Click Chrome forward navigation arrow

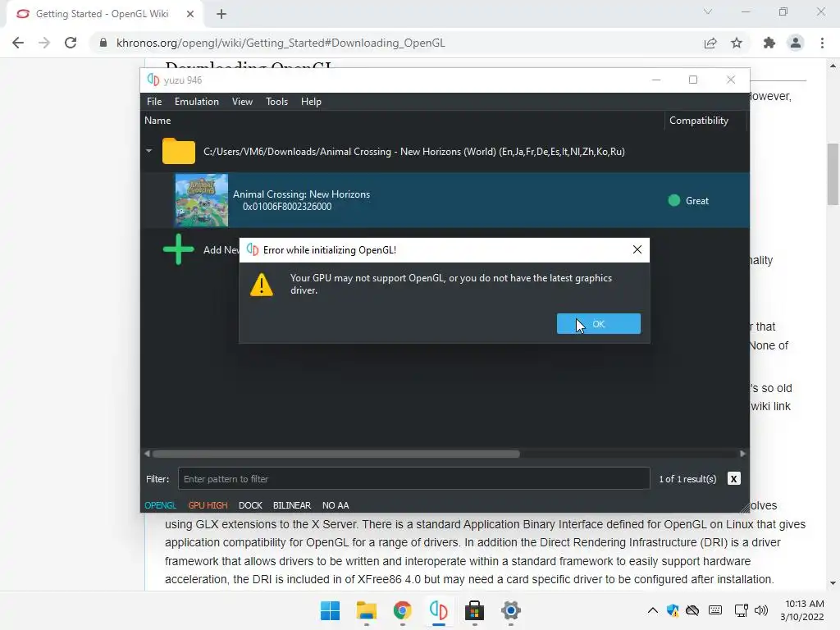[x=44, y=43]
